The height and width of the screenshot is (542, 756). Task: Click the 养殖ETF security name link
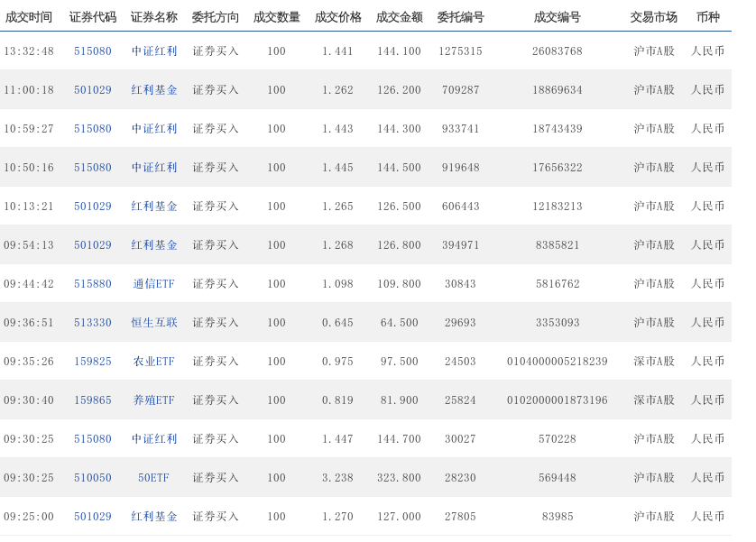(153, 400)
